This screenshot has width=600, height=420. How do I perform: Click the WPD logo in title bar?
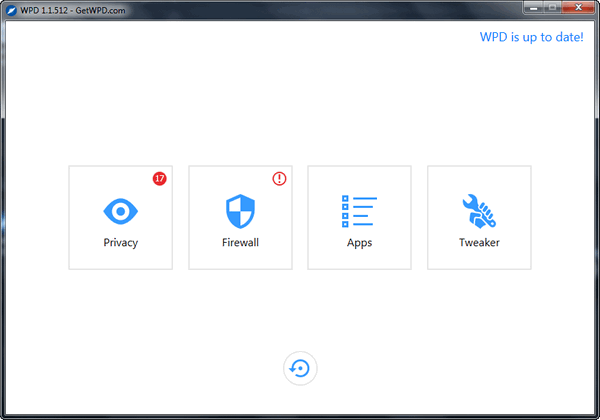pyautogui.click(x=11, y=10)
